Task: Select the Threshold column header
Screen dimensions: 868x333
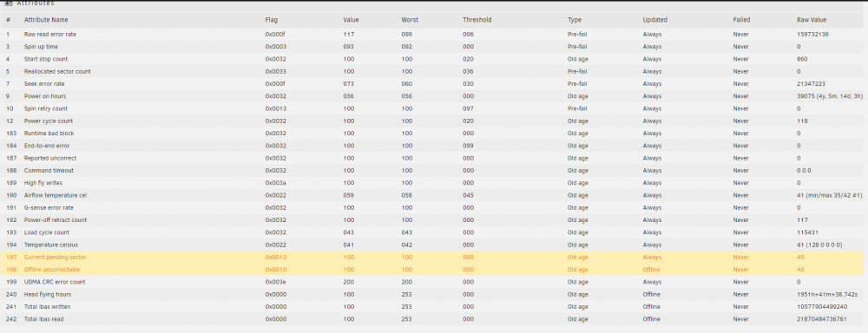Action: (477, 20)
